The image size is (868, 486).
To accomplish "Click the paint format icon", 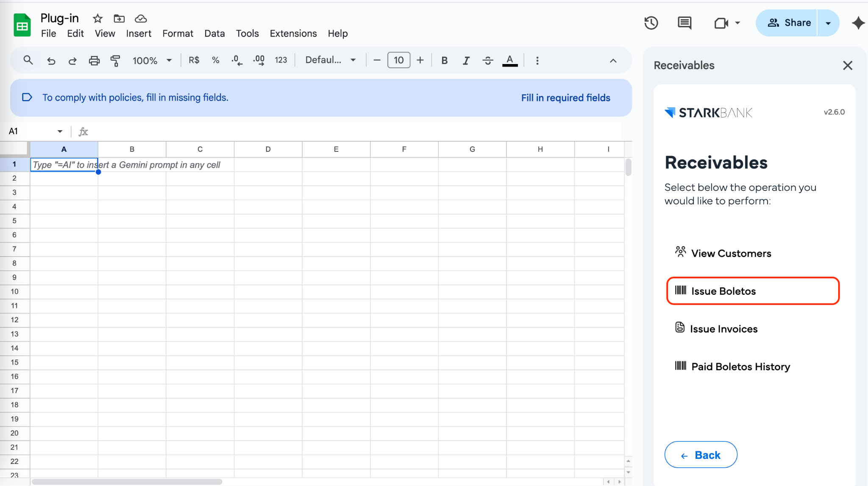I will (115, 61).
